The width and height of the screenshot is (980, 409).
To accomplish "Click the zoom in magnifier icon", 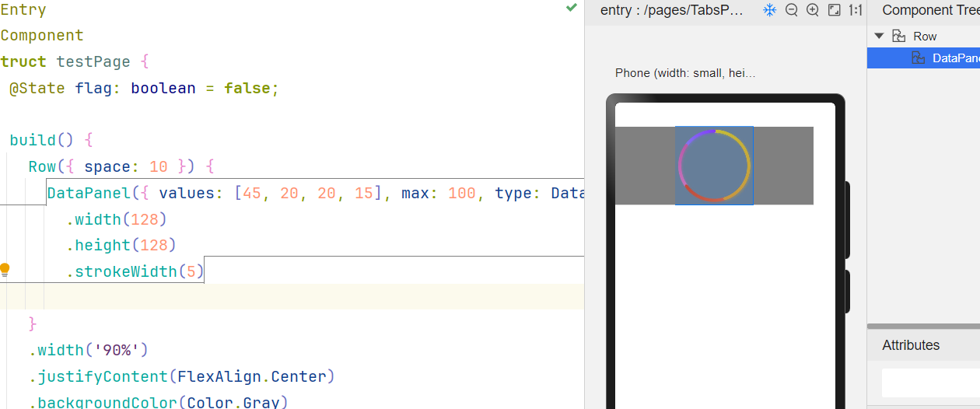I will coord(813,10).
